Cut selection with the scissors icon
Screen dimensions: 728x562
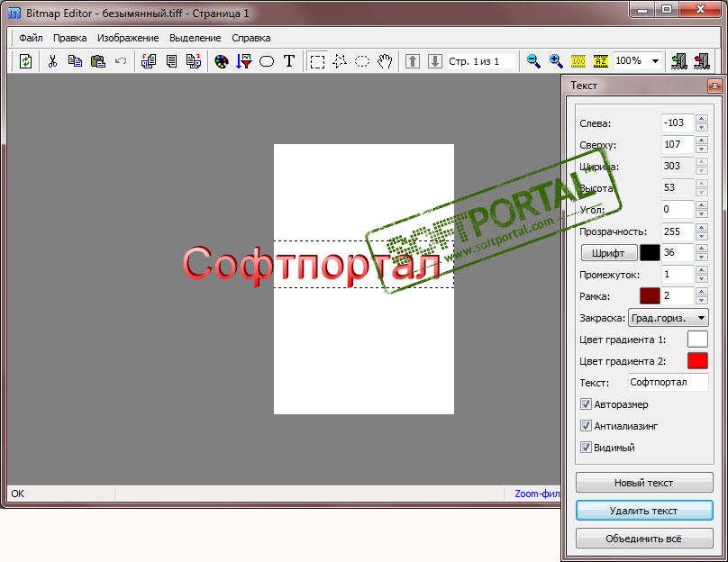(x=52, y=61)
